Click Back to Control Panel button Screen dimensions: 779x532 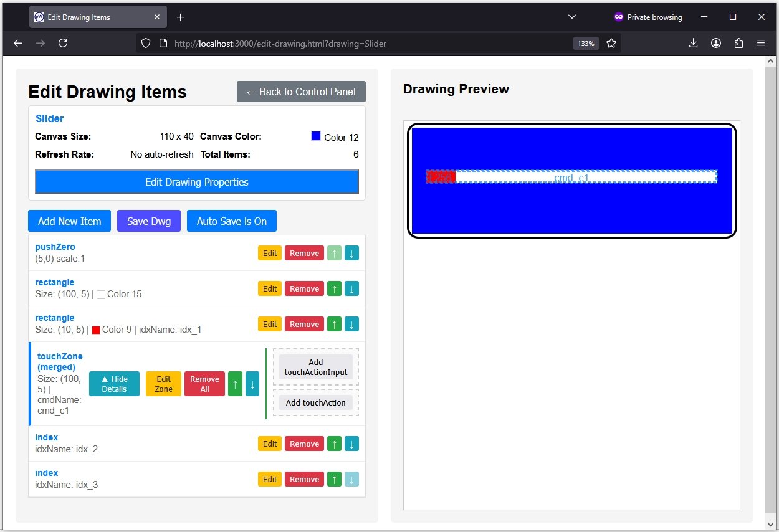(x=301, y=92)
